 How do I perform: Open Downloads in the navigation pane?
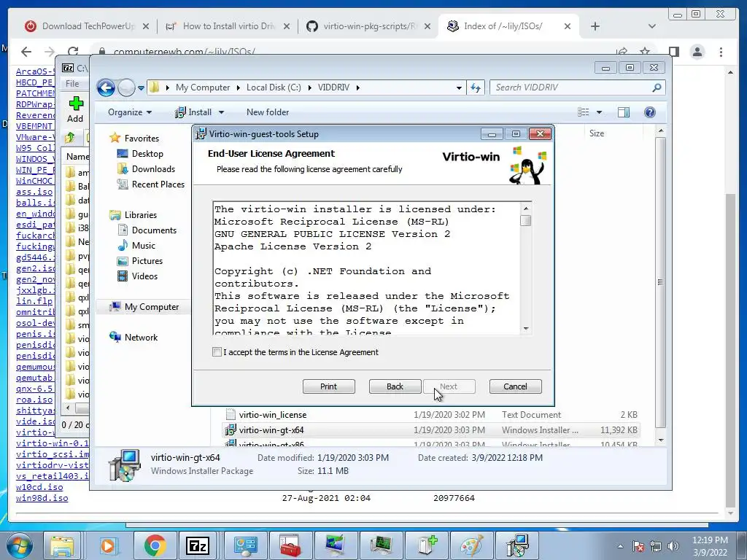[153, 168]
